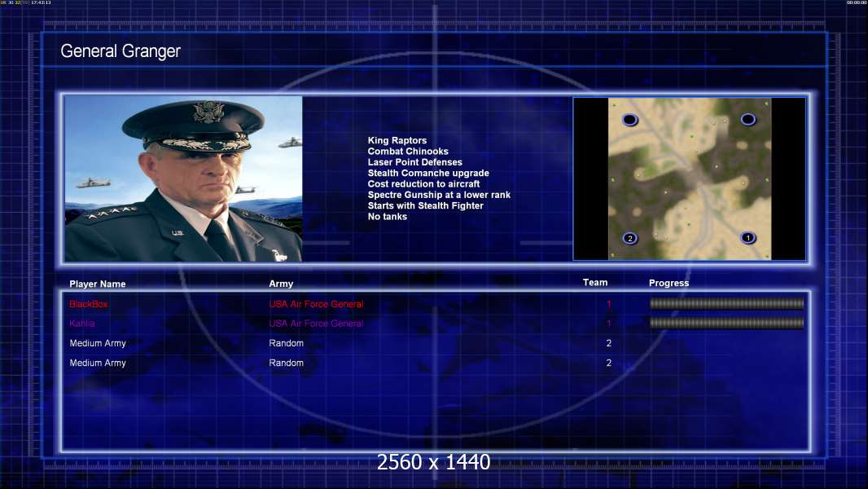Click Kahlia's "USA Air Force General" army

tap(316, 324)
